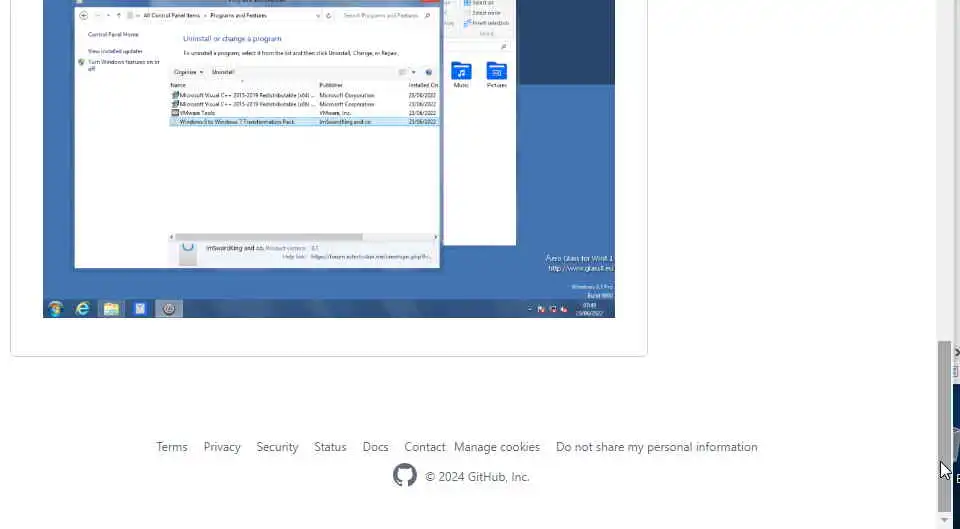The width and height of the screenshot is (960, 529).
Task: Open the Contact footer link
Action: pos(424,447)
